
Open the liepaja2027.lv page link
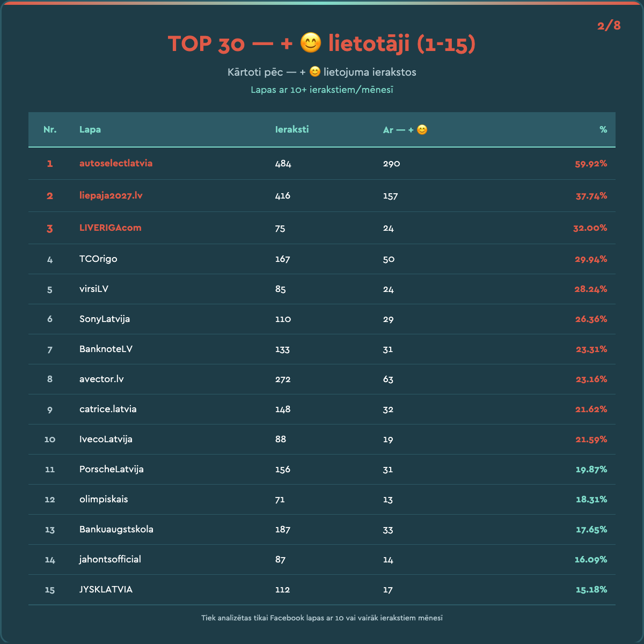click(111, 195)
